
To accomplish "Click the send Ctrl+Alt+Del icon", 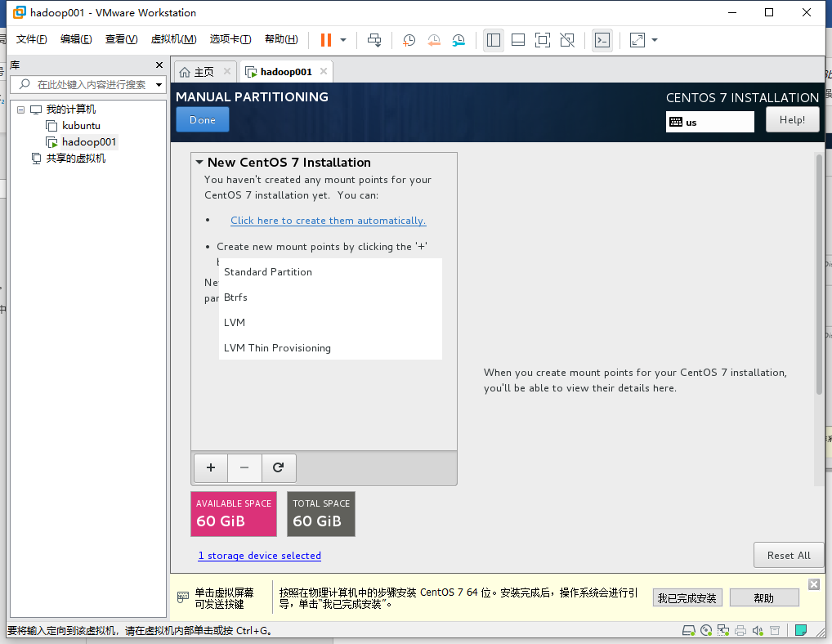I will tap(374, 40).
